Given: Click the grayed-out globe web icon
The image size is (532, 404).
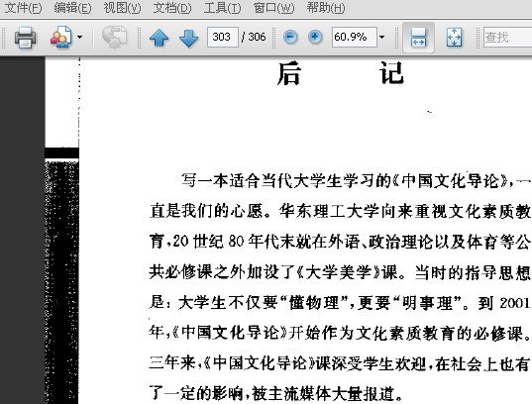Looking at the screenshot, I should click(115, 37).
